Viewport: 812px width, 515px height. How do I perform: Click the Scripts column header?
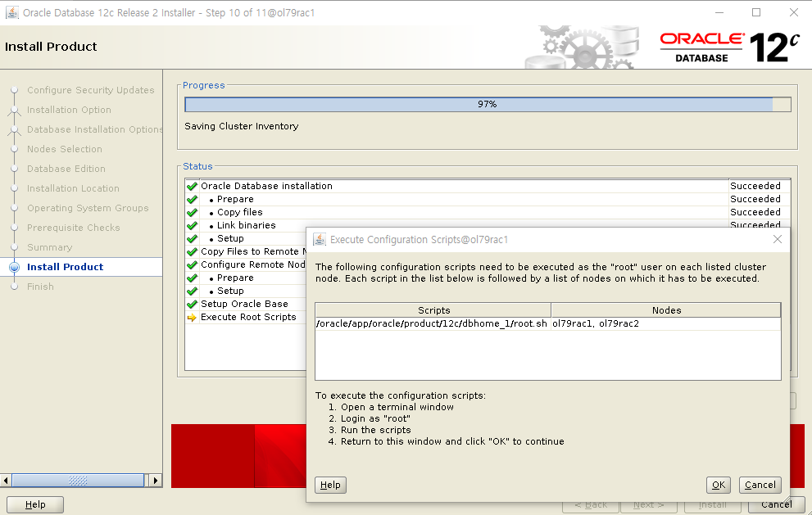pos(433,310)
